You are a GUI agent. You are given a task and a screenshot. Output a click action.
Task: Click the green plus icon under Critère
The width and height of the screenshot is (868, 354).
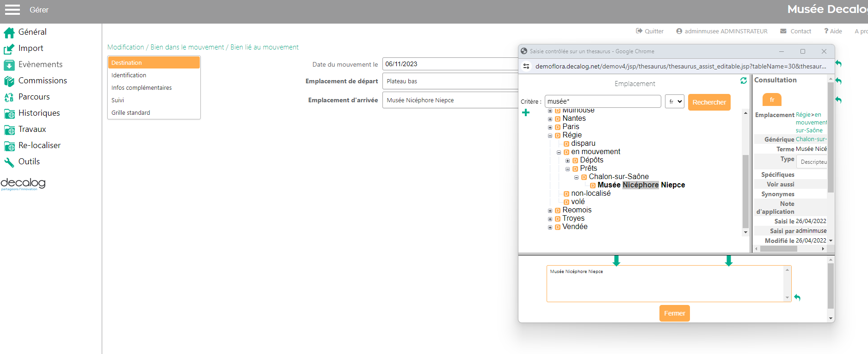pos(526,112)
